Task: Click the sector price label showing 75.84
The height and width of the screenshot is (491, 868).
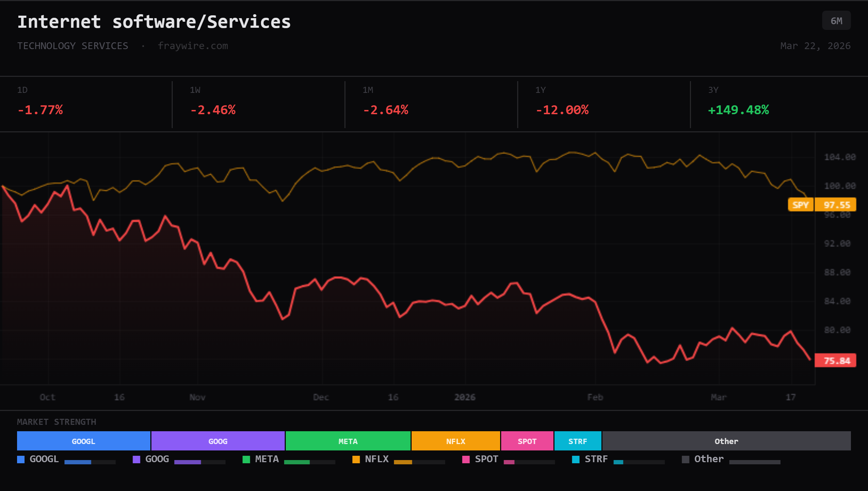Action: 836,360
